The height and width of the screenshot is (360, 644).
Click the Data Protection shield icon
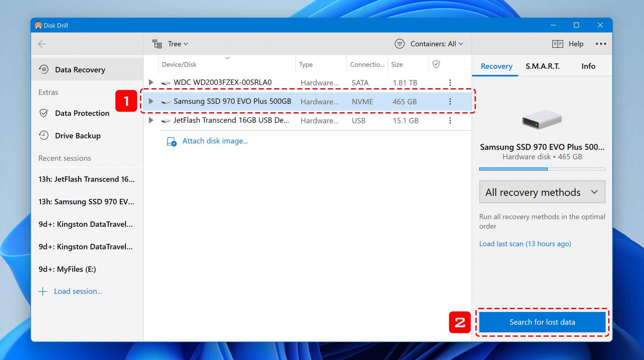[x=44, y=113]
